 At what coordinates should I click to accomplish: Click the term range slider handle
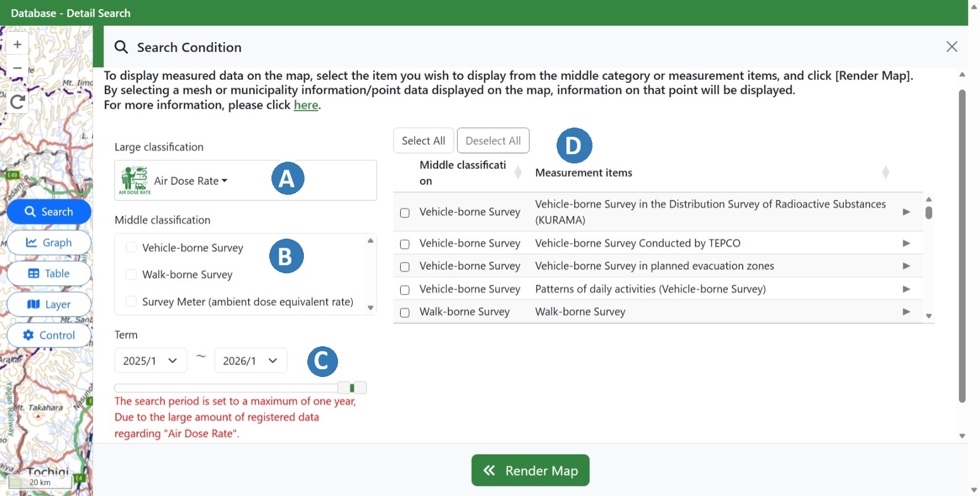pos(352,388)
